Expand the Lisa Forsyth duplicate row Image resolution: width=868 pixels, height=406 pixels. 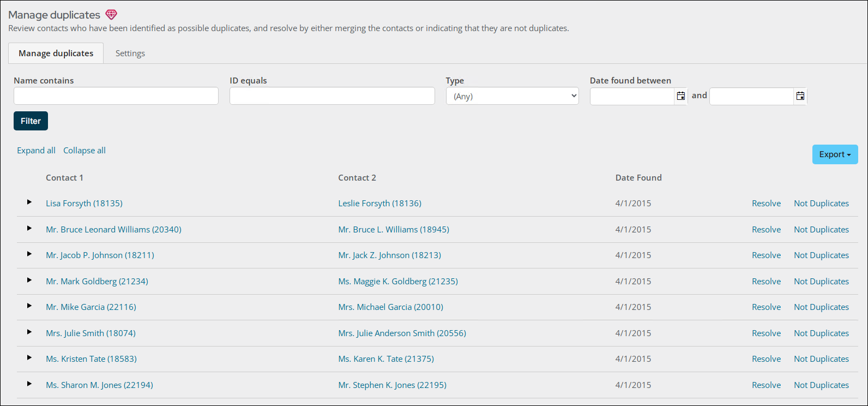[x=29, y=202]
